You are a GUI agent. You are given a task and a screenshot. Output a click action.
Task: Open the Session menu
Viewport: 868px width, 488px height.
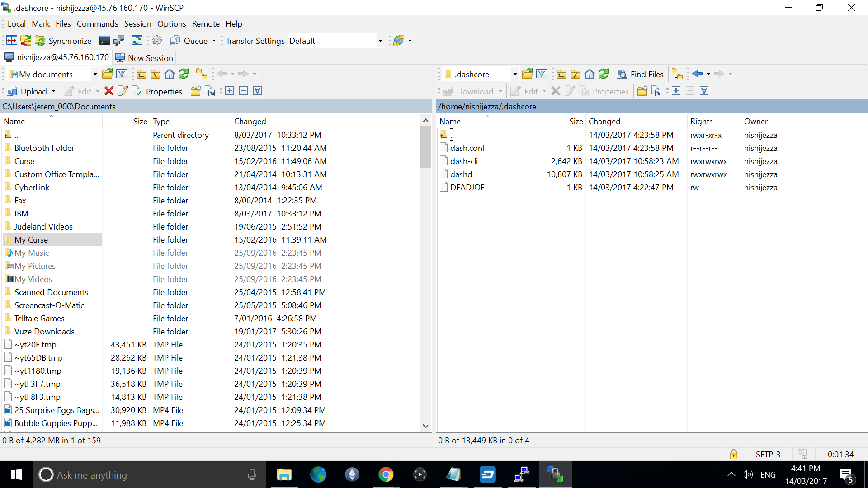138,24
